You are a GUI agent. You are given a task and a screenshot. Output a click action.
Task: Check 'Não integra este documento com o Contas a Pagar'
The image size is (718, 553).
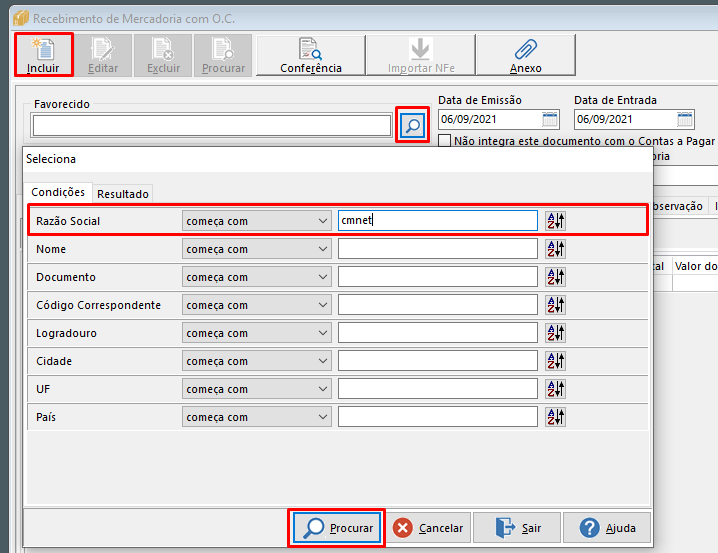[x=444, y=141]
